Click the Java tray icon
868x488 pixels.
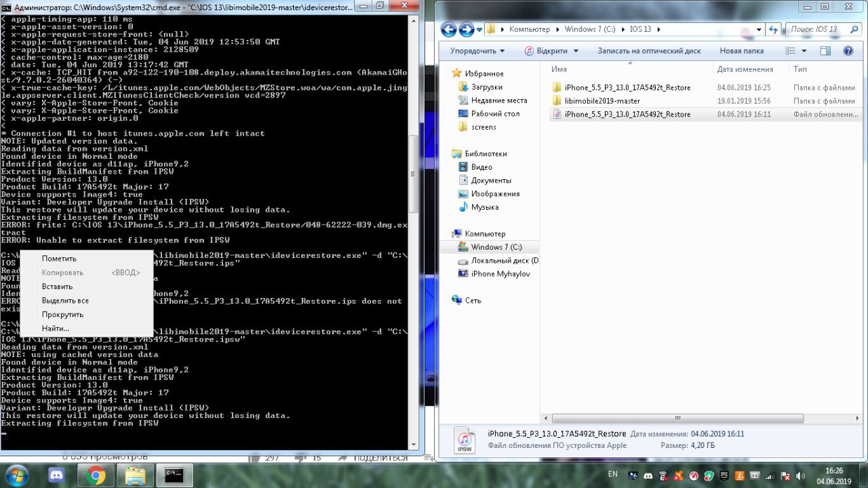click(739, 476)
